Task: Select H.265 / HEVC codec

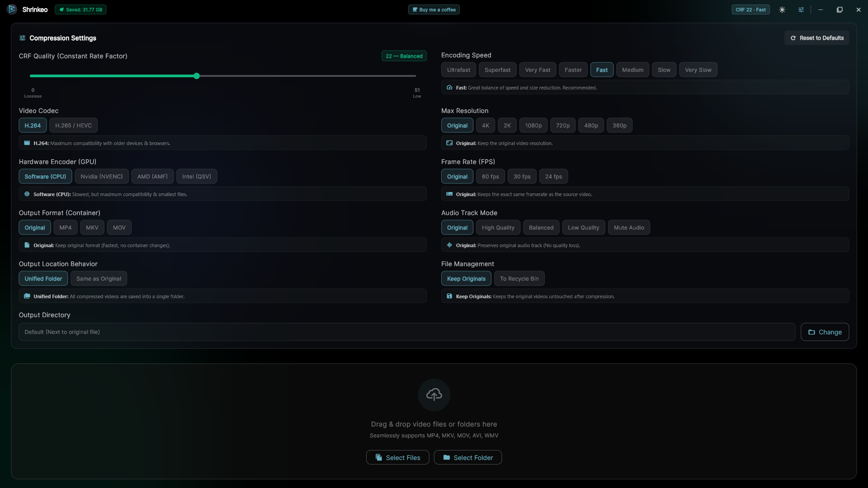Action: (73, 125)
